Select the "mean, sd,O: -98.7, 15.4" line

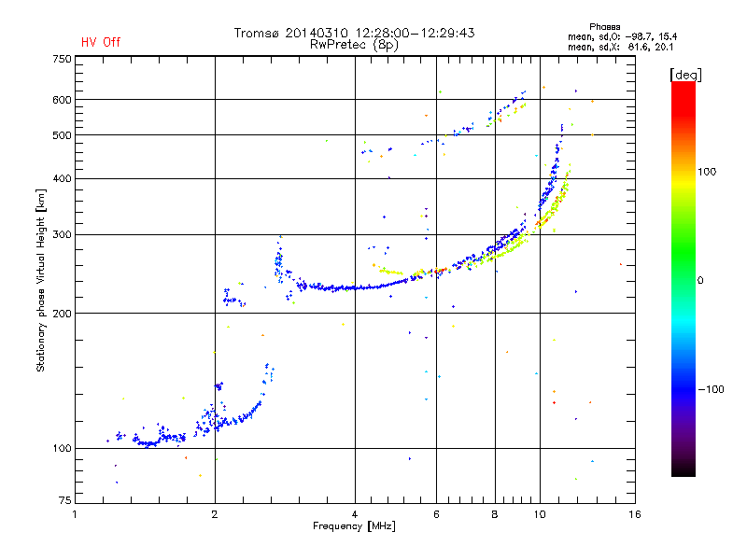[x=622, y=36]
